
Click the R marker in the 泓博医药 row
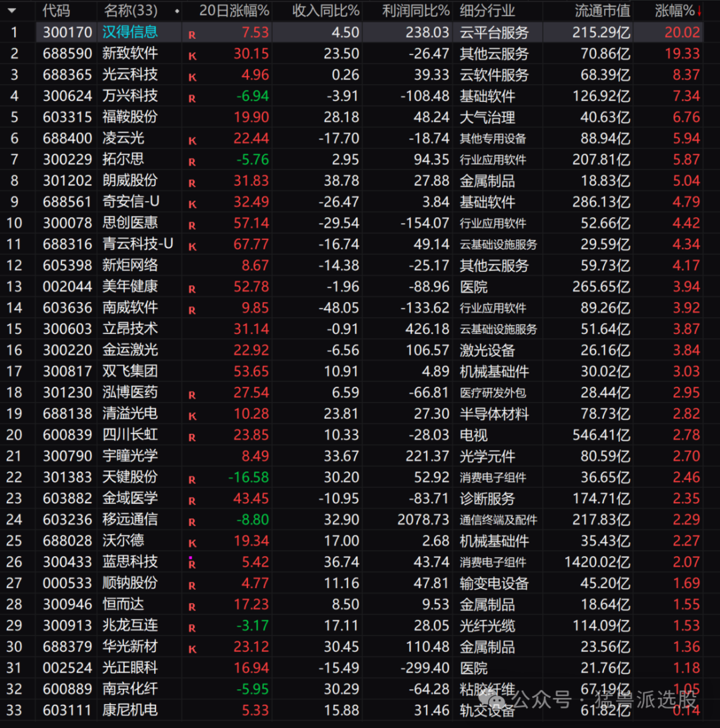pos(192,395)
